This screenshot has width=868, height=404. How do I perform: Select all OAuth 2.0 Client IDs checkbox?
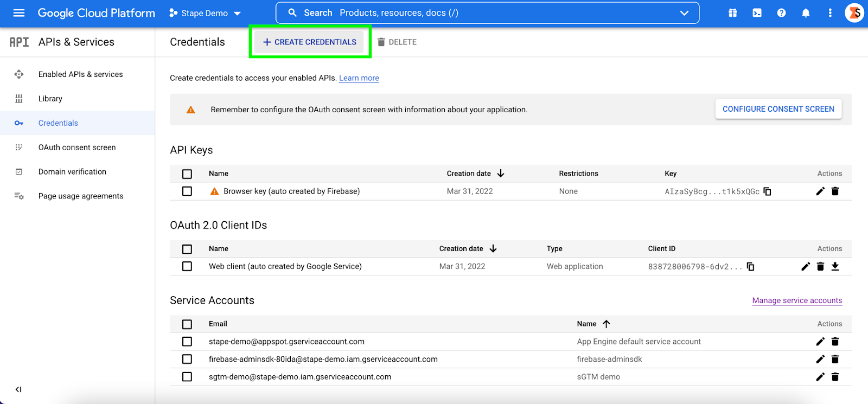point(187,249)
